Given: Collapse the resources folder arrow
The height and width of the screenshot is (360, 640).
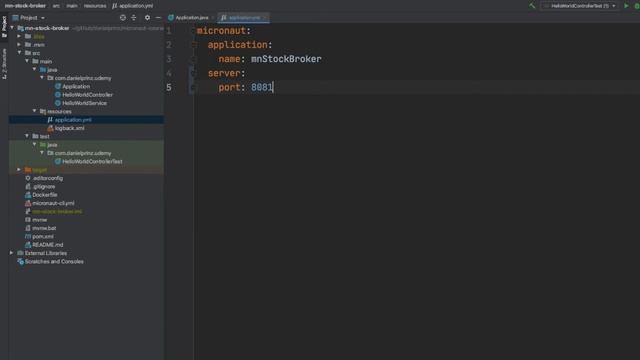Looking at the screenshot, I should point(34,111).
